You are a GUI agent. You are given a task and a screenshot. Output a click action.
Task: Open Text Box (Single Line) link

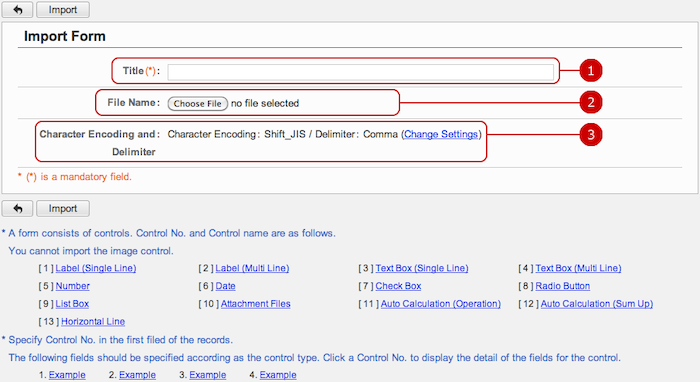click(422, 268)
